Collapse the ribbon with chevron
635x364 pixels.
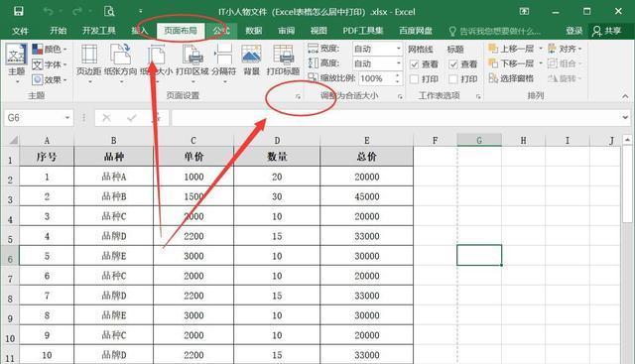pos(625,96)
